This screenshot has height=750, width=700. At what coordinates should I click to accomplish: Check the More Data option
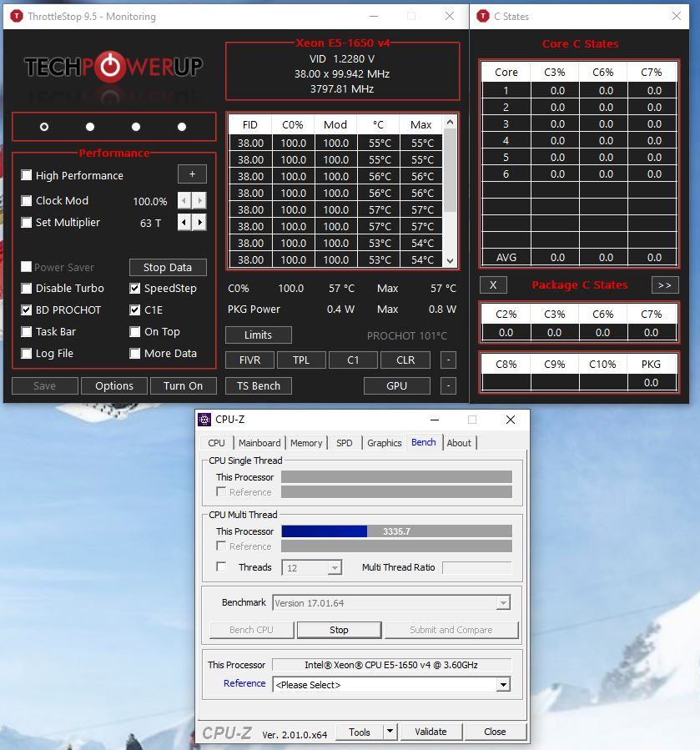(135, 353)
